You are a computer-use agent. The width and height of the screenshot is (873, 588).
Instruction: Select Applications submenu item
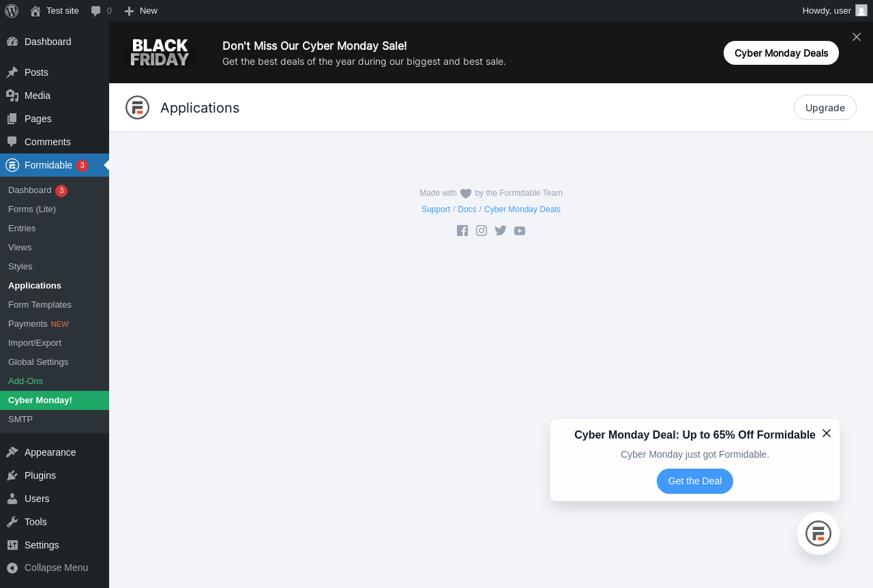pyautogui.click(x=55, y=286)
